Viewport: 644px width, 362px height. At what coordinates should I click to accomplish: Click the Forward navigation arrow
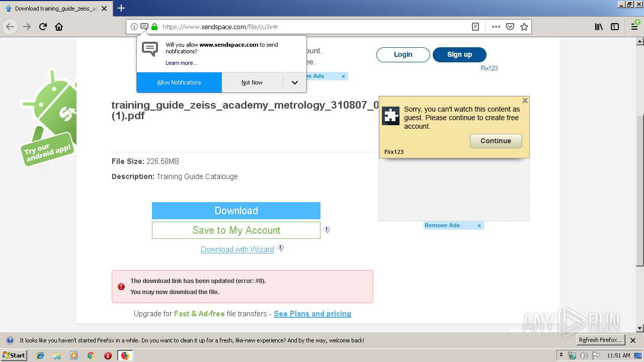pos(27,27)
